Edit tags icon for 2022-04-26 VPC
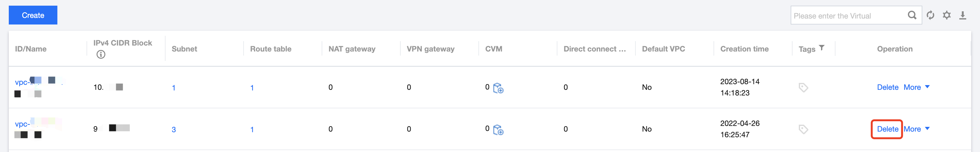980x152 pixels. coord(803,129)
